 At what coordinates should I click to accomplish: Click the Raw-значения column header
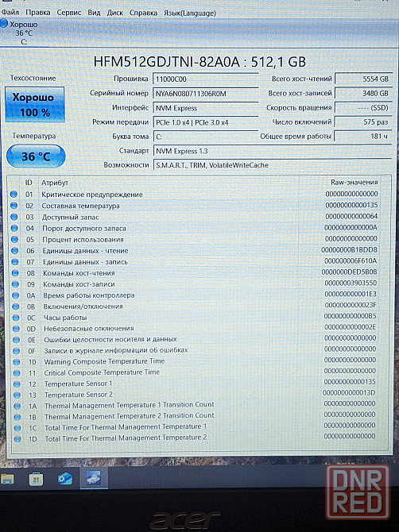(354, 182)
